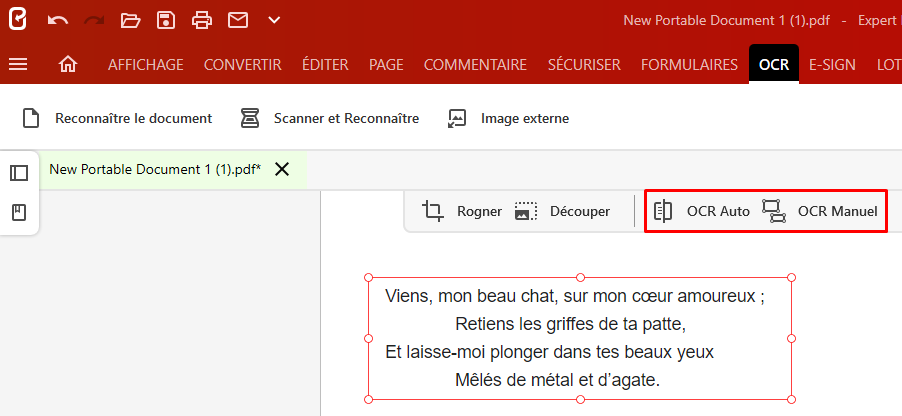The height and width of the screenshot is (416, 902).
Task: Click the OCR Manuel label
Action: pos(838,212)
